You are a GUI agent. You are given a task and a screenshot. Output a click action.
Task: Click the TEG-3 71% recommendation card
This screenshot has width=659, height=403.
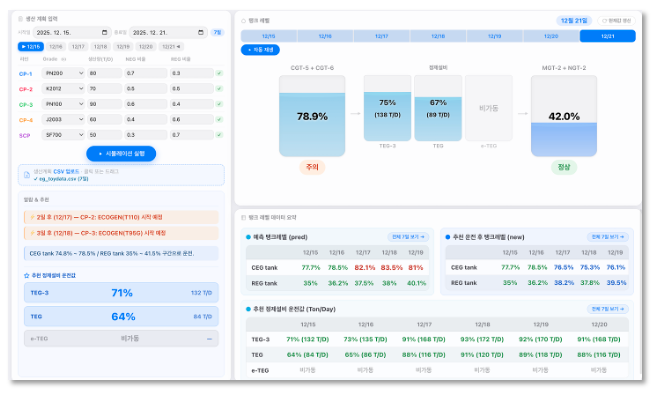click(121, 293)
